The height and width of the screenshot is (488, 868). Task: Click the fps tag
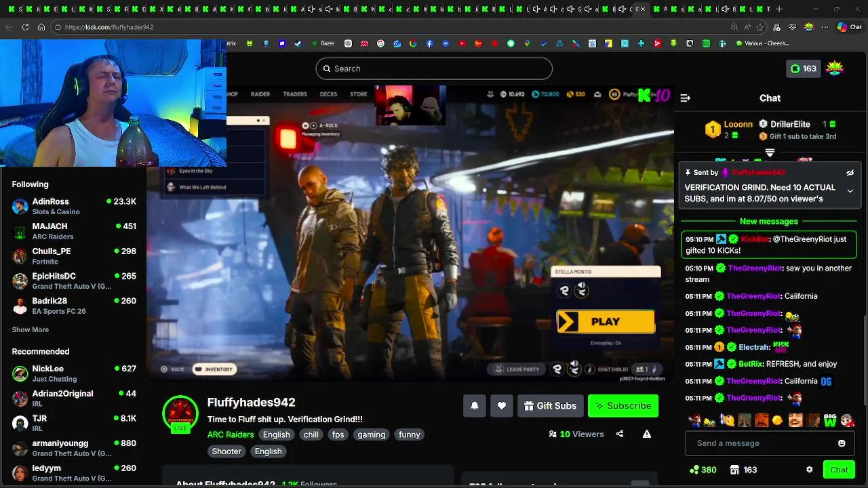coord(338,434)
